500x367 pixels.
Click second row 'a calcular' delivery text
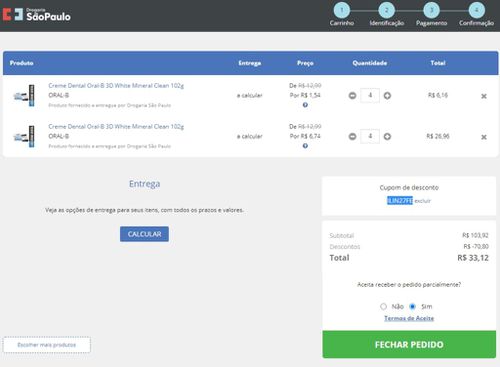pyautogui.click(x=250, y=137)
